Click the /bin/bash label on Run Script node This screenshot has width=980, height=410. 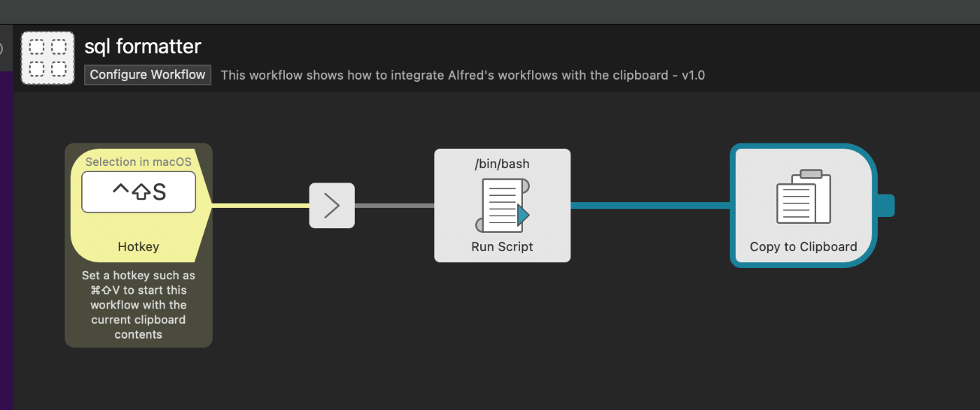point(503,164)
